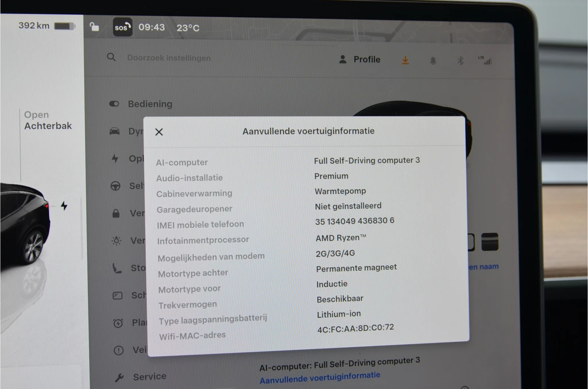Tap the lights sun menu icon
This screenshot has height=389, width=588.
pos(116,240)
